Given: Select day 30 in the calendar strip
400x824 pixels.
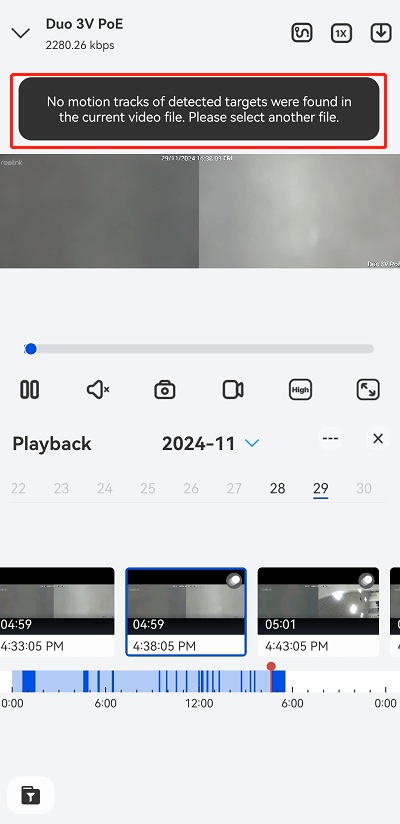Looking at the screenshot, I should 364,489.
